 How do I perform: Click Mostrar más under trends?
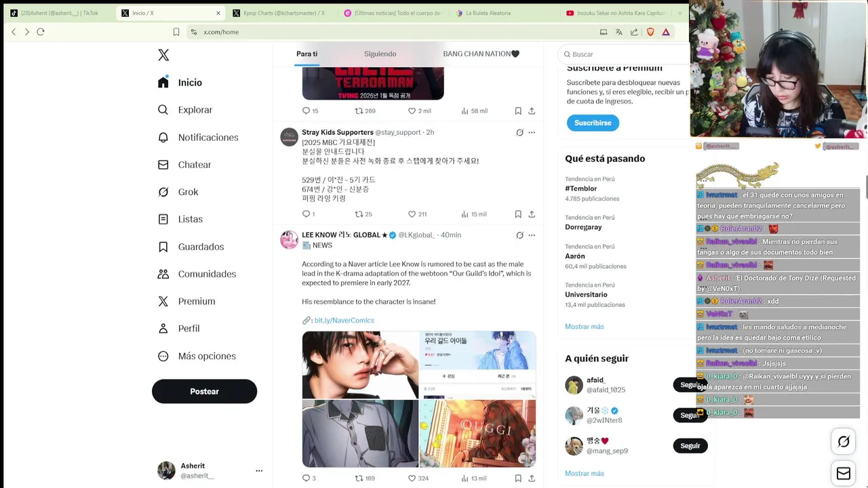[x=584, y=327]
